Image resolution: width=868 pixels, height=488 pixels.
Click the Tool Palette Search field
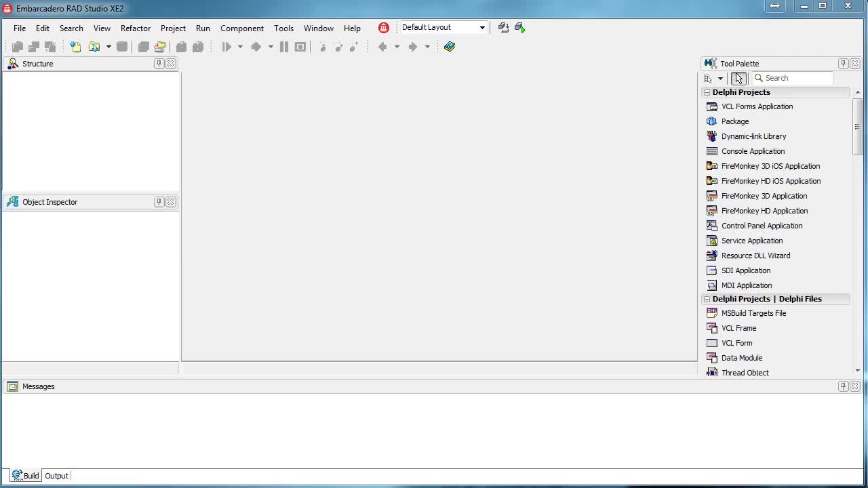click(792, 79)
